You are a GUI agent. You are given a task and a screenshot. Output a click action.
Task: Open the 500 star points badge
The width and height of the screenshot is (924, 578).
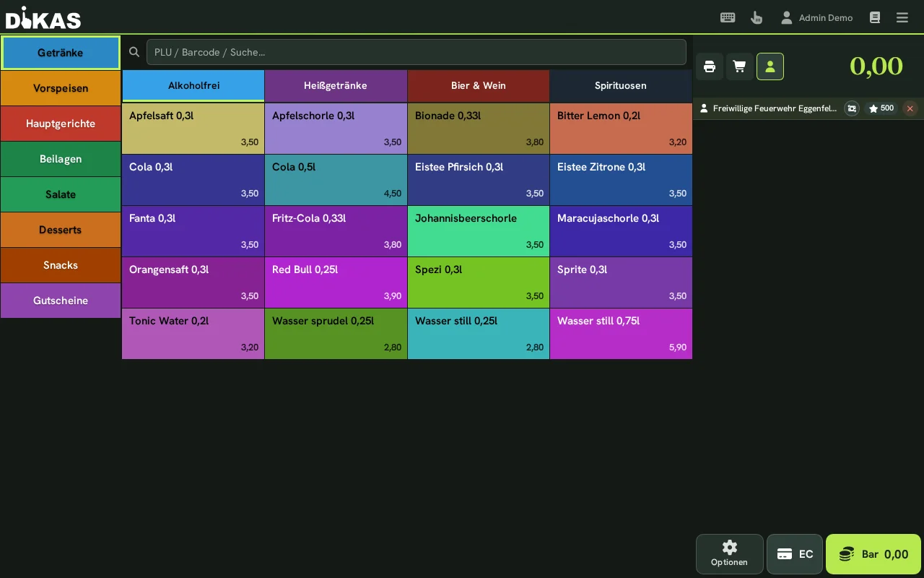coord(881,108)
